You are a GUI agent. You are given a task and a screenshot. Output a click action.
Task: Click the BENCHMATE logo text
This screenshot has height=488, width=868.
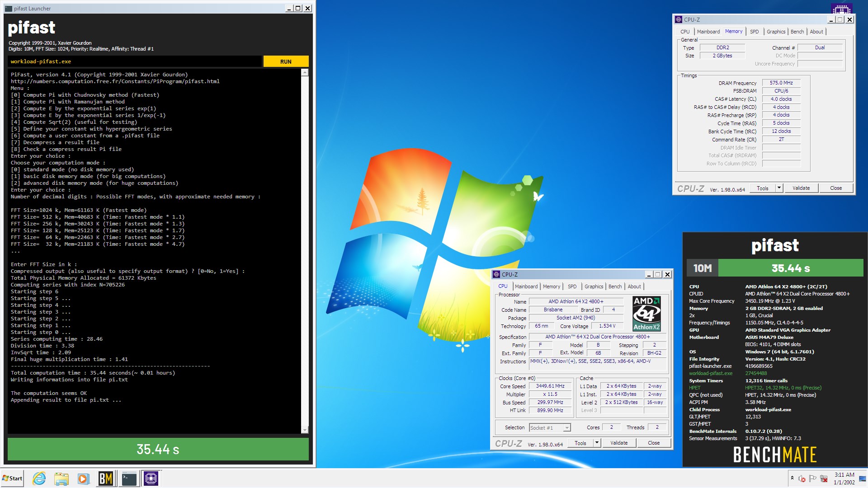[775, 455]
